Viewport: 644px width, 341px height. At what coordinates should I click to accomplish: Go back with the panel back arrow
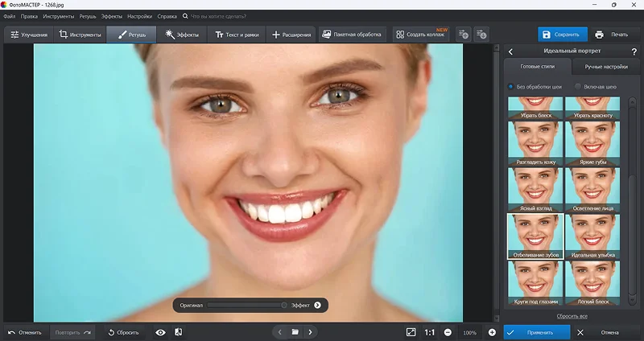coord(510,51)
